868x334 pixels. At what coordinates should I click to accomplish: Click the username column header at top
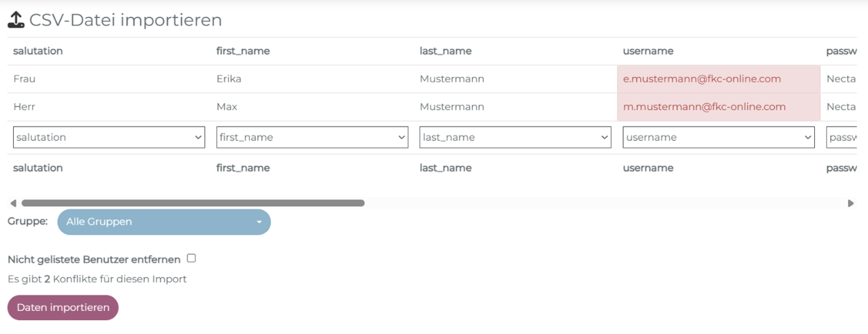pos(648,51)
